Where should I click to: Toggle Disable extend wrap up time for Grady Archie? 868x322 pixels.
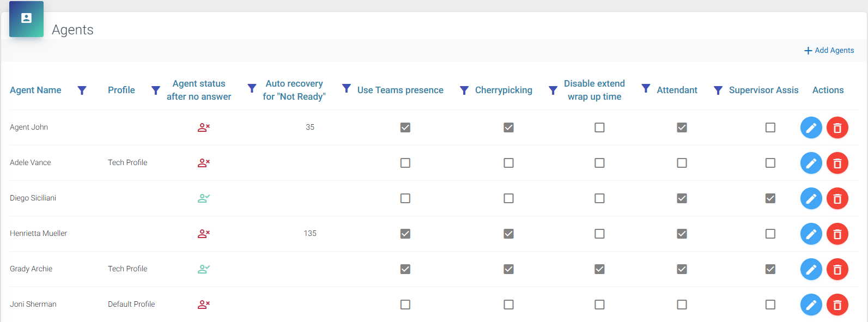599,269
